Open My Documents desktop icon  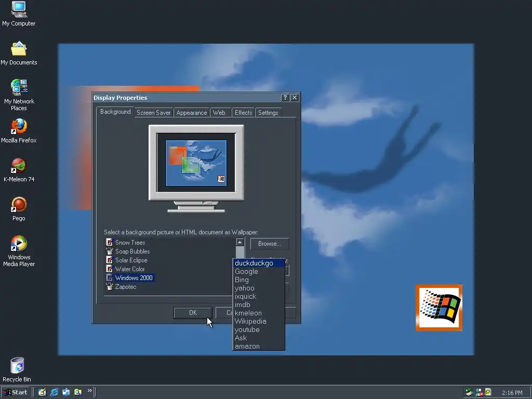tap(19, 53)
